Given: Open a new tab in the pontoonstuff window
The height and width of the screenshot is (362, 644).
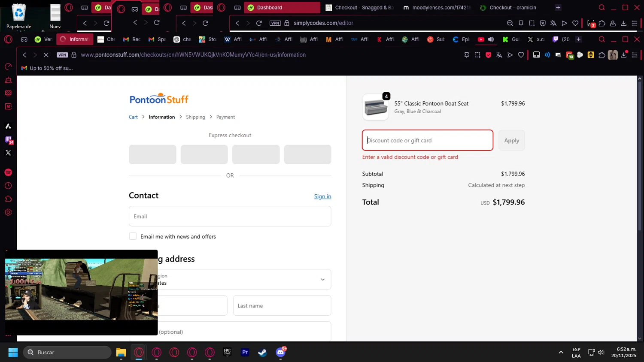Looking at the screenshot, I should 578,39.
